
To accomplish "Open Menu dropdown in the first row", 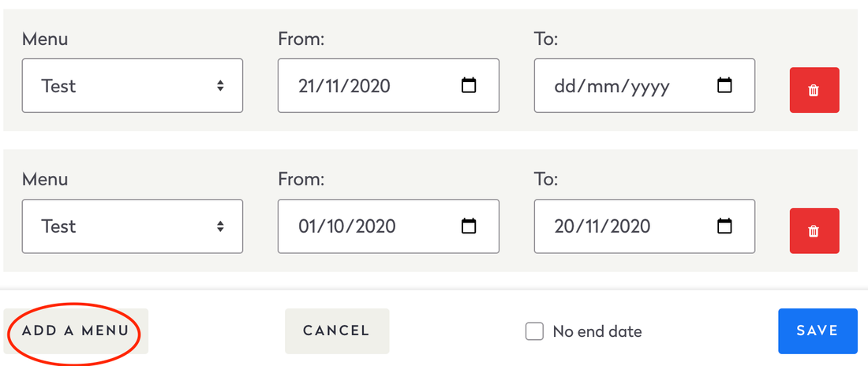I will click(x=132, y=85).
